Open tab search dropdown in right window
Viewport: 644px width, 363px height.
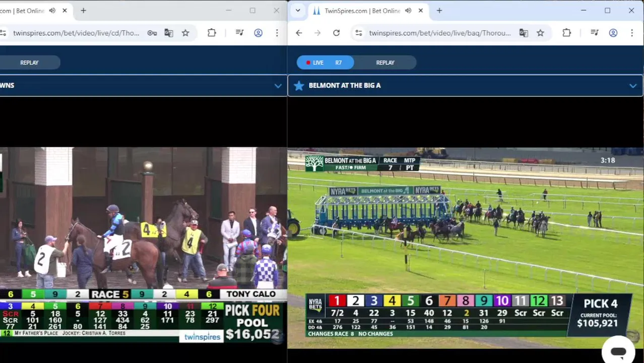click(x=298, y=11)
